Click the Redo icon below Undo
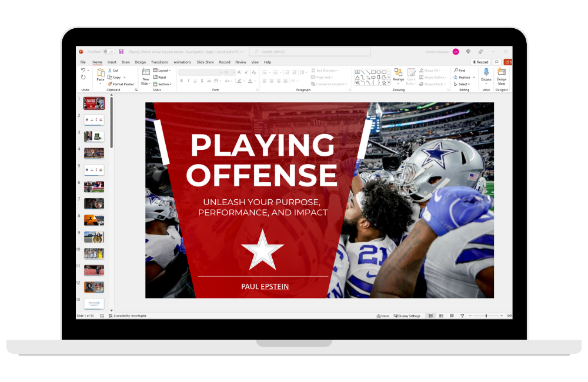This screenshot has width=588, height=382. click(x=83, y=77)
